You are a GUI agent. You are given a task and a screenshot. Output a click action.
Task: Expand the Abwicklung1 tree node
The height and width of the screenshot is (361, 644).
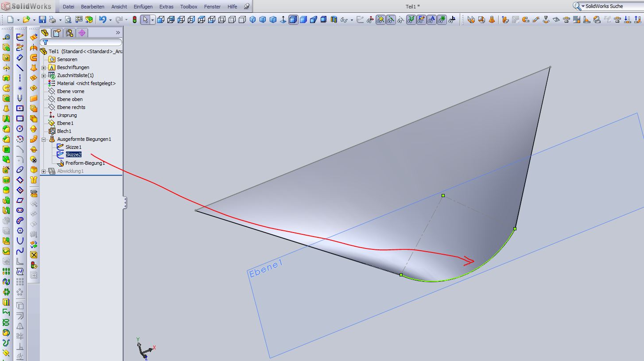tap(44, 171)
